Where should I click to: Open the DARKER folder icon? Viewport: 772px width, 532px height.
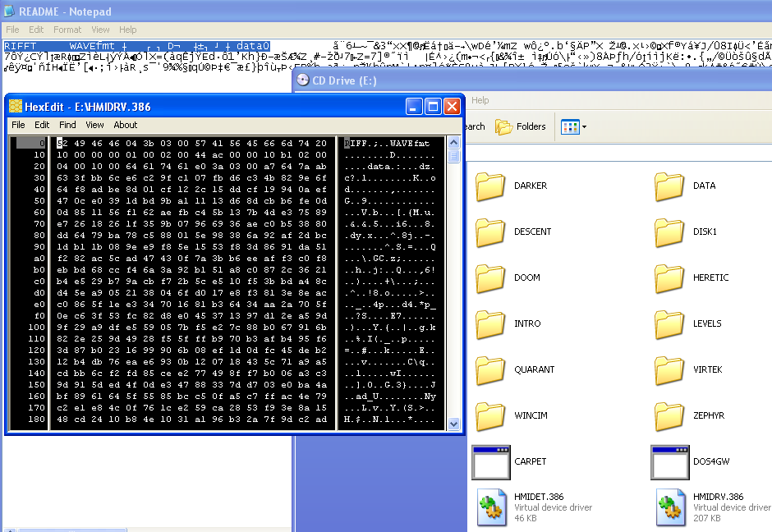pyautogui.click(x=490, y=186)
